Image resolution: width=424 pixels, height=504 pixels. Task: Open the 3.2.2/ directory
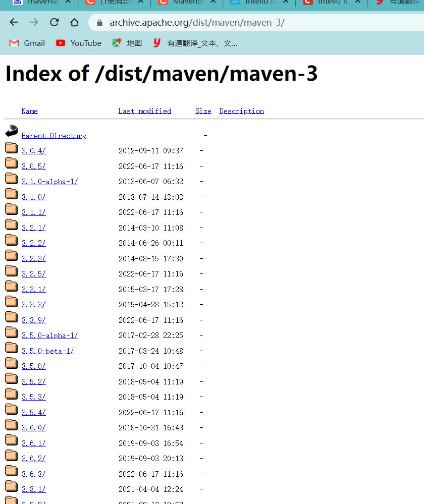tap(34, 243)
